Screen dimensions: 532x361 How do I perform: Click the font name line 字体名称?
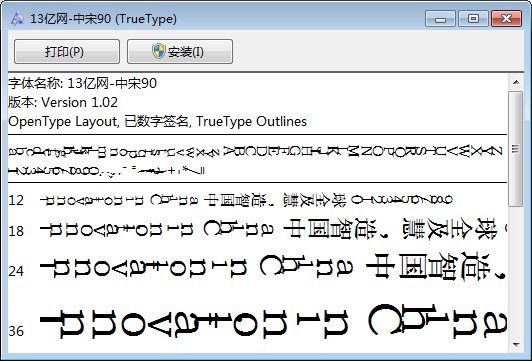(x=82, y=83)
